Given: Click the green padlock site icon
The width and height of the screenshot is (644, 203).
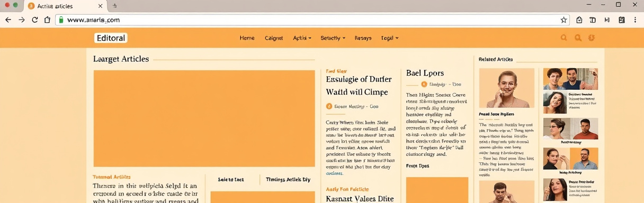Looking at the screenshot, I should click(61, 20).
